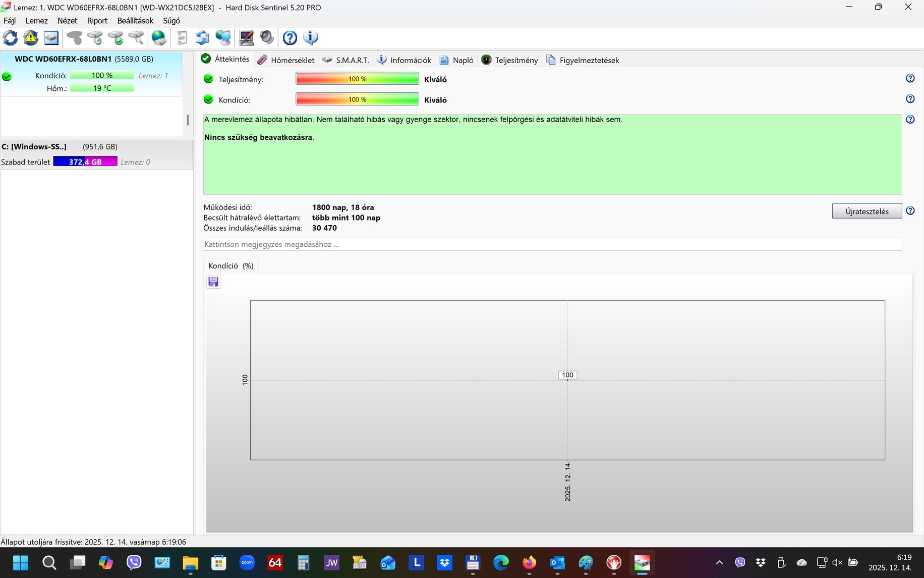Click the globe with disk toolbar icon
This screenshot has width=924, height=578.
pyautogui.click(x=159, y=38)
